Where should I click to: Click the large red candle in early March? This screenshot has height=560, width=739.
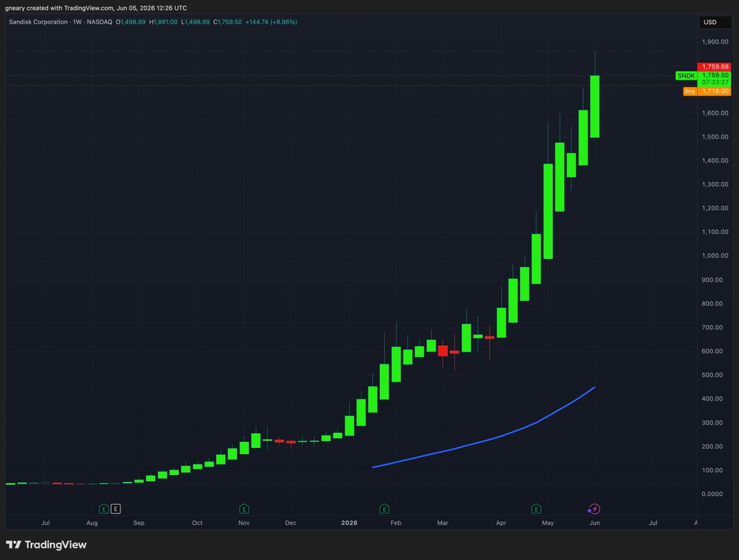coord(442,351)
